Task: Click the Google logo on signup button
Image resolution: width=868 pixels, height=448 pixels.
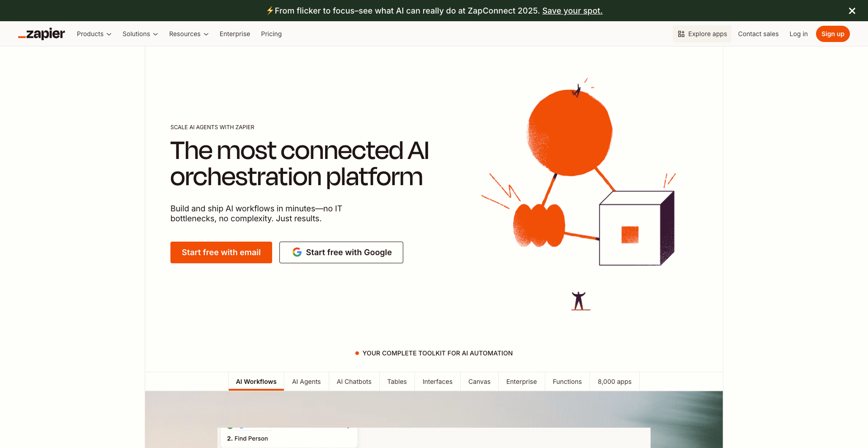Action: coord(297,252)
